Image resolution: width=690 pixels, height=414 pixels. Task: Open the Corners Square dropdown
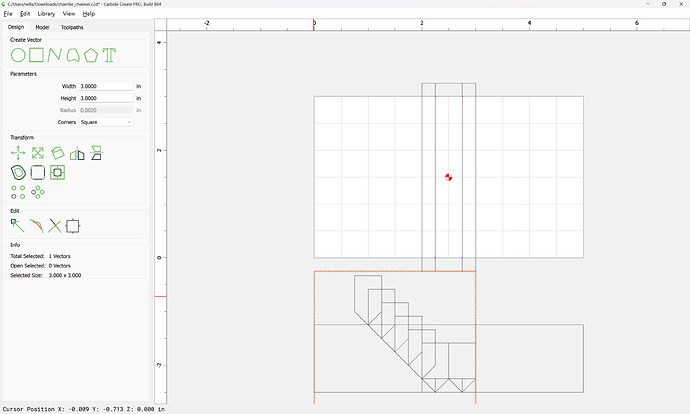click(x=106, y=122)
